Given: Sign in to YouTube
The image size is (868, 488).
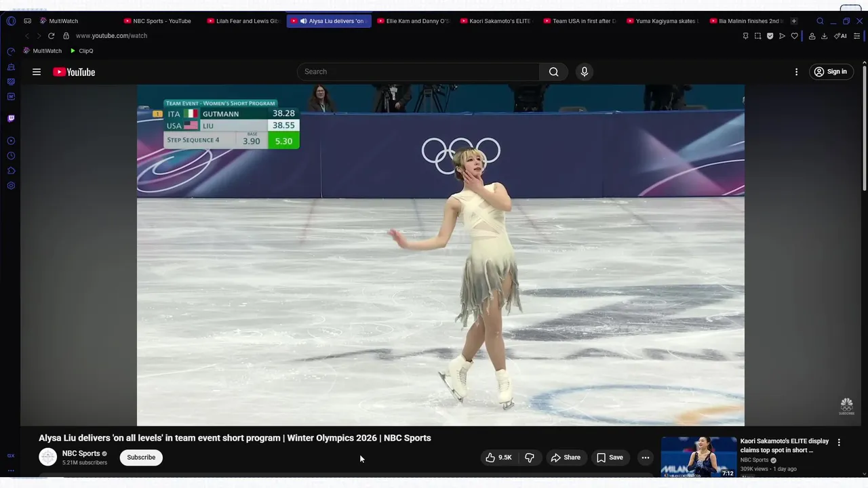Looking at the screenshot, I should pos(831,72).
